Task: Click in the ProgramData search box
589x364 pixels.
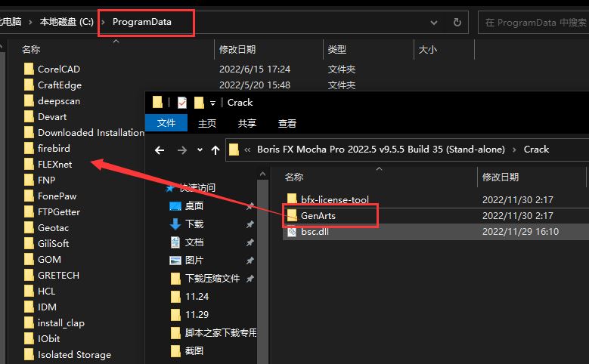Action: coord(533,23)
